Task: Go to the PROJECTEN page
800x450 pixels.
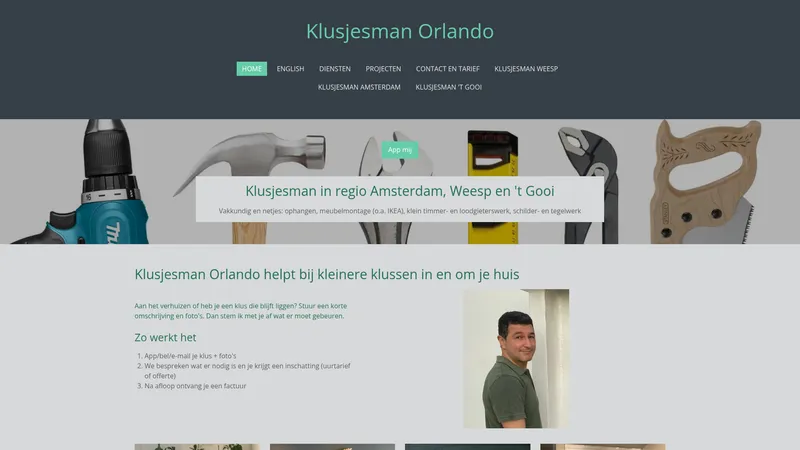Action: (x=383, y=69)
